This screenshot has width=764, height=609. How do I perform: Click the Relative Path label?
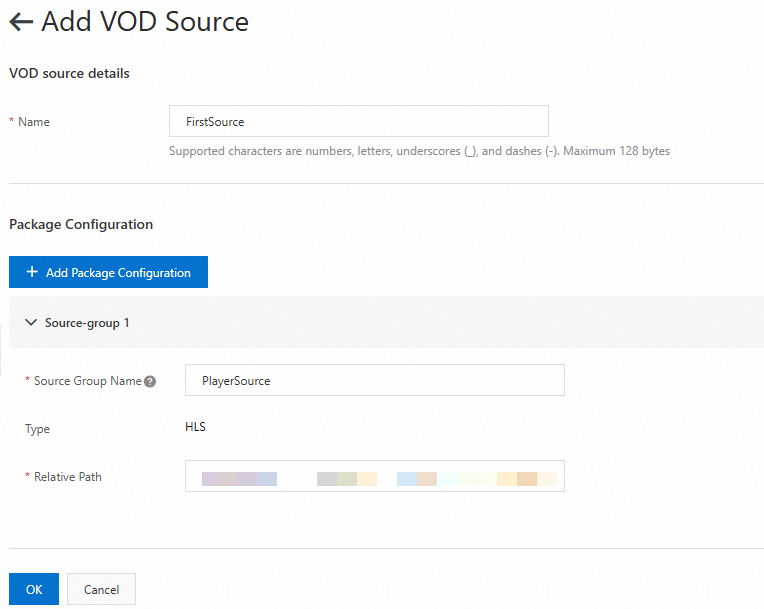tap(67, 477)
